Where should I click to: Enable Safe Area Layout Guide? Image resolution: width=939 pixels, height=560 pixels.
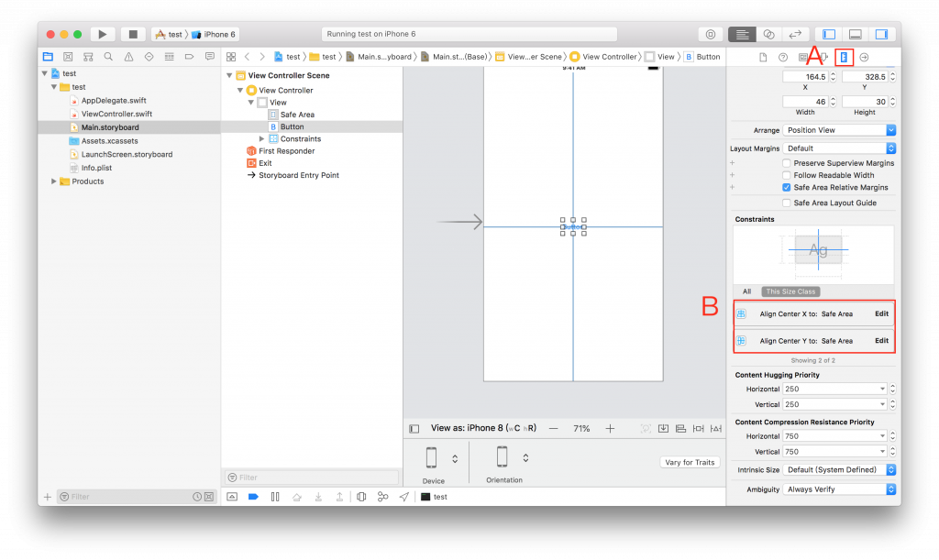click(786, 203)
